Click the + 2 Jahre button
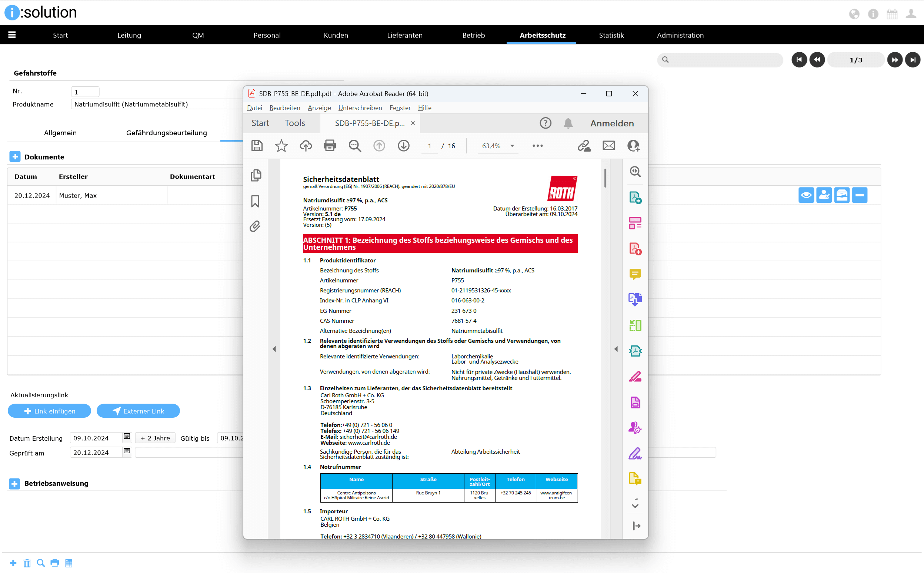The image size is (924, 573). tap(155, 438)
